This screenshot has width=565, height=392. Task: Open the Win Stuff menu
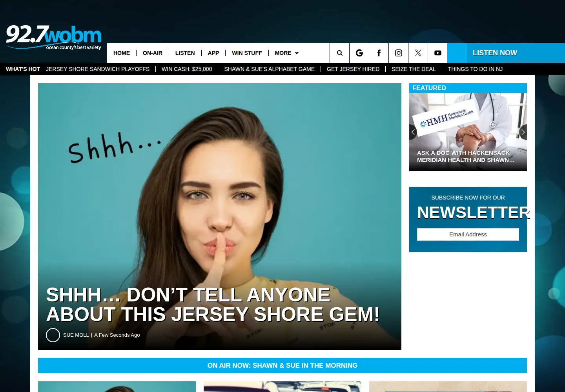(247, 53)
